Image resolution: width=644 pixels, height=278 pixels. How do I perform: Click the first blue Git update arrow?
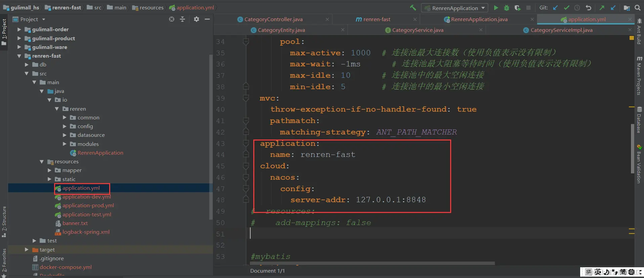click(x=555, y=8)
